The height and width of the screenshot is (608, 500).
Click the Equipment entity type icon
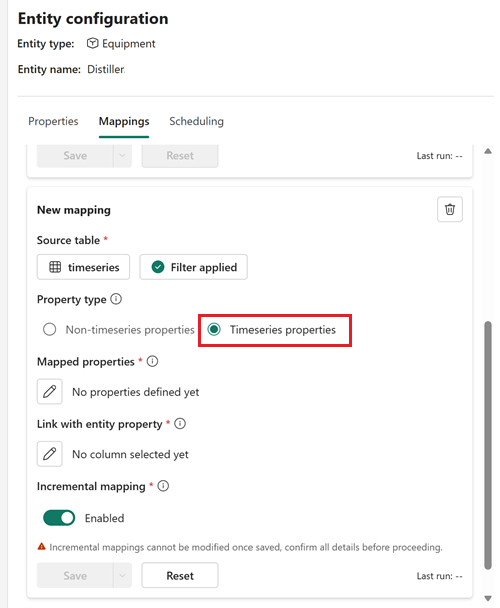point(92,43)
